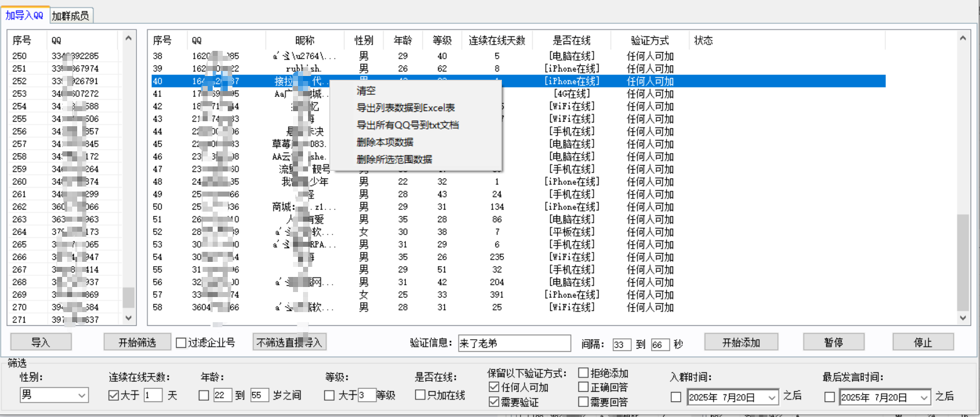The width and height of the screenshot is (980, 417).
Task: Click the 验证信息 text field
Action: coord(514,343)
